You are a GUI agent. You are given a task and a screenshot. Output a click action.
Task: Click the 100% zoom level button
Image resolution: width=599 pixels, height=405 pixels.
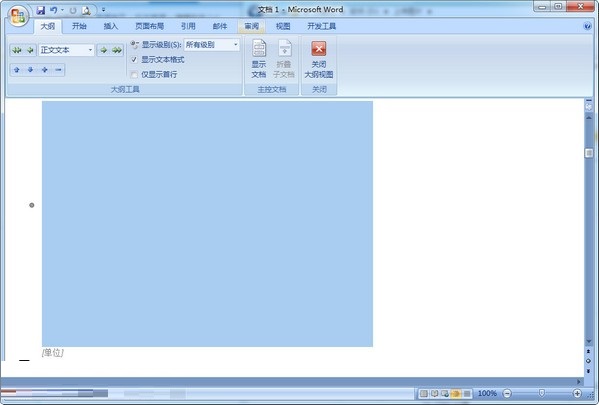[487, 393]
